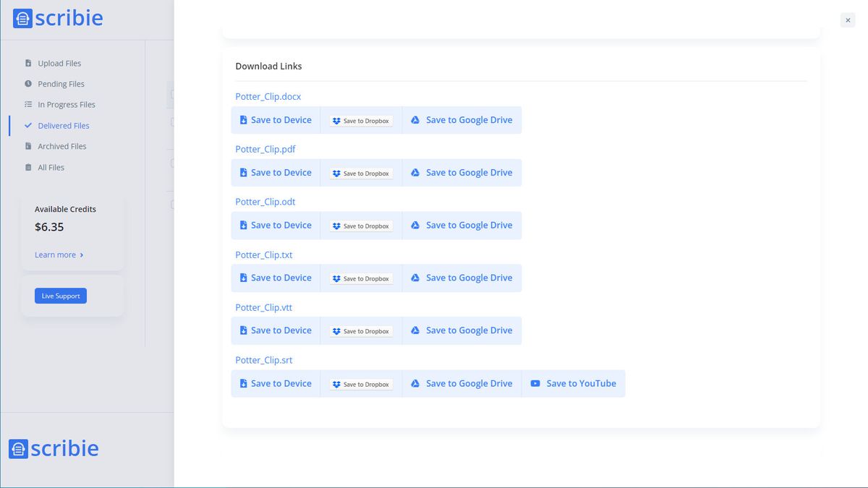Click the All Files trash icon
The image size is (868, 488).
click(x=28, y=168)
